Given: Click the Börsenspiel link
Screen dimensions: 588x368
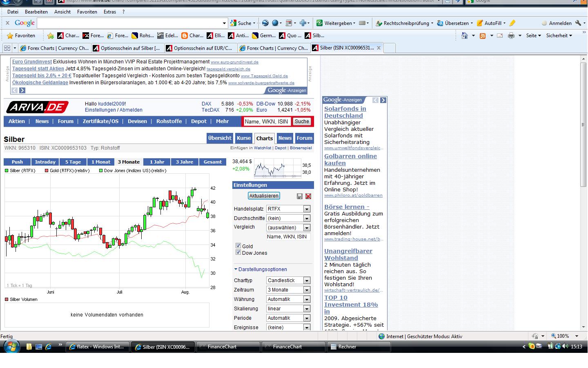Looking at the screenshot, I should (x=301, y=148).
